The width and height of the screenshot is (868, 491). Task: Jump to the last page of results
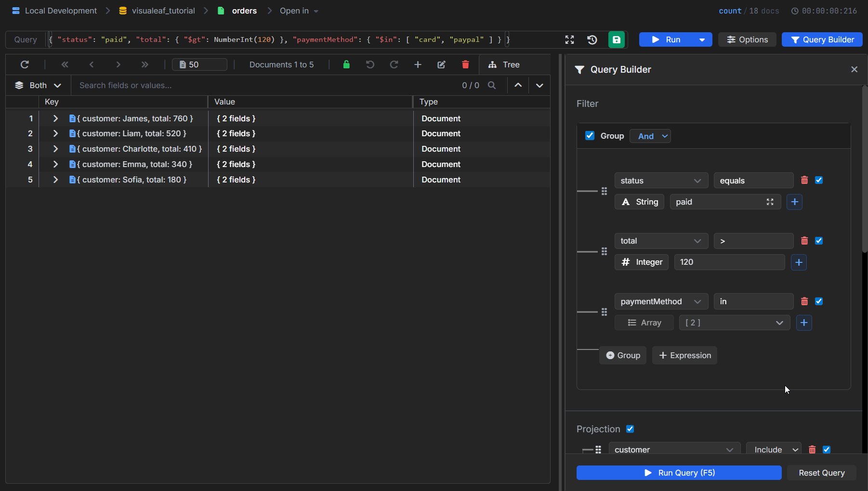(145, 65)
